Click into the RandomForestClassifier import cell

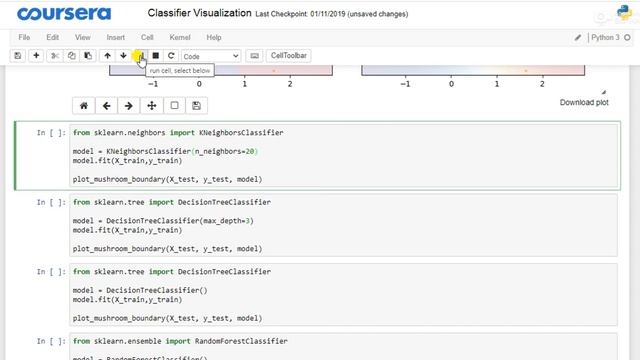pyautogui.click(x=343, y=347)
